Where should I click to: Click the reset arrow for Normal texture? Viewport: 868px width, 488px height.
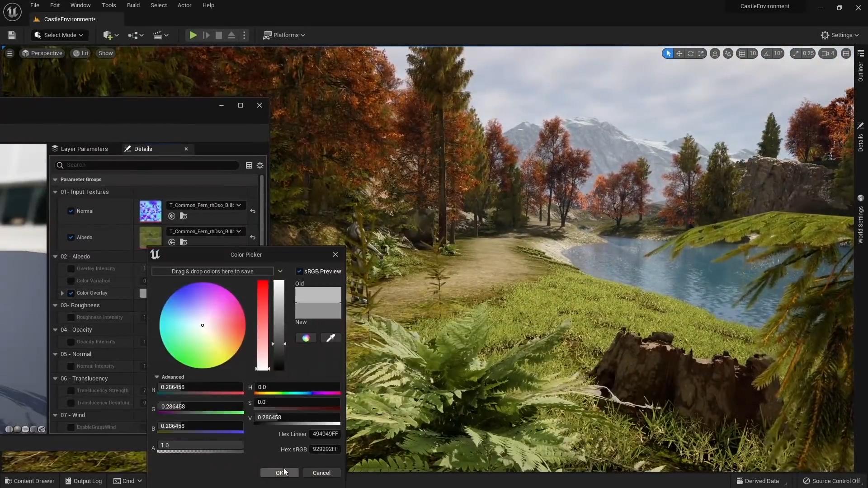tap(253, 211)
